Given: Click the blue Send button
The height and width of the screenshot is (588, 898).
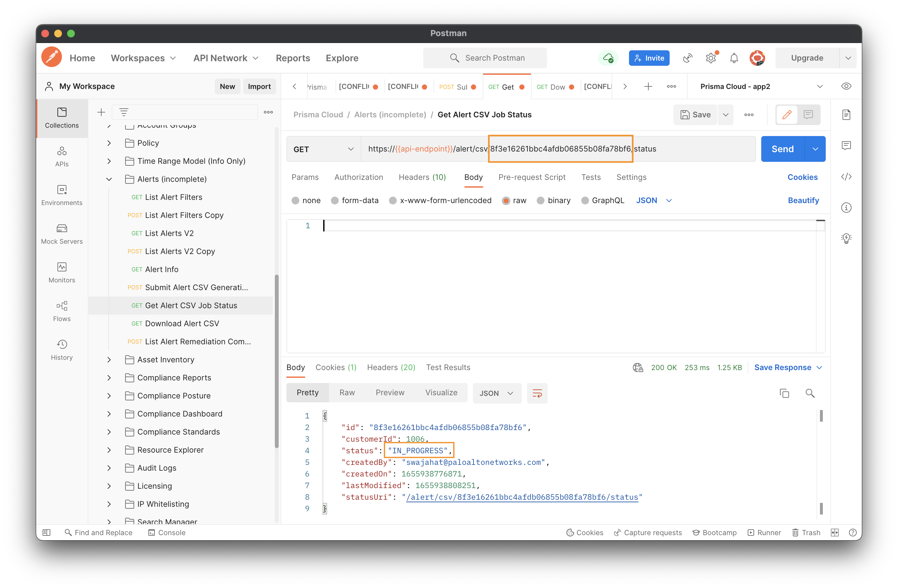Looking at the screenshot, I should point(783,149).
